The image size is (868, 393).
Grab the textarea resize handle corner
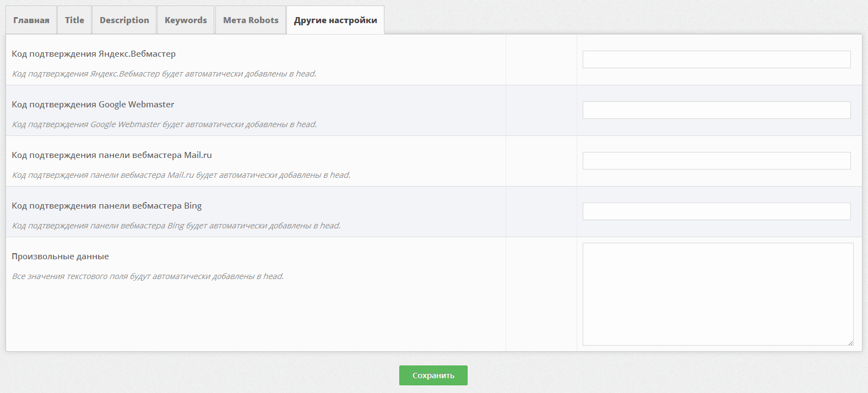click(850, 342)
